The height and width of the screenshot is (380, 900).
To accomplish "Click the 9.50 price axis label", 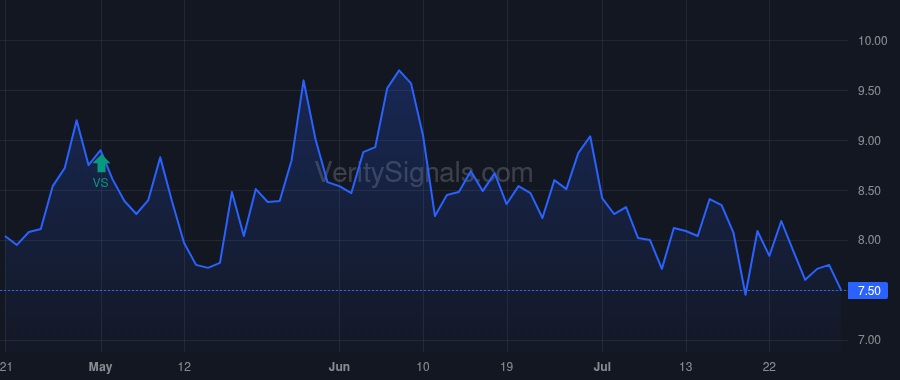I will point(870,91).
